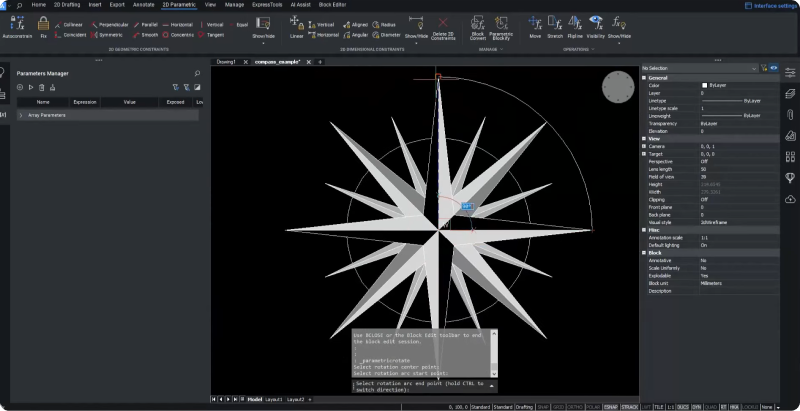The width and height of the screenshot is (800, 411).
Task: Enable GRID in the status bar
Action: [556, 407]
